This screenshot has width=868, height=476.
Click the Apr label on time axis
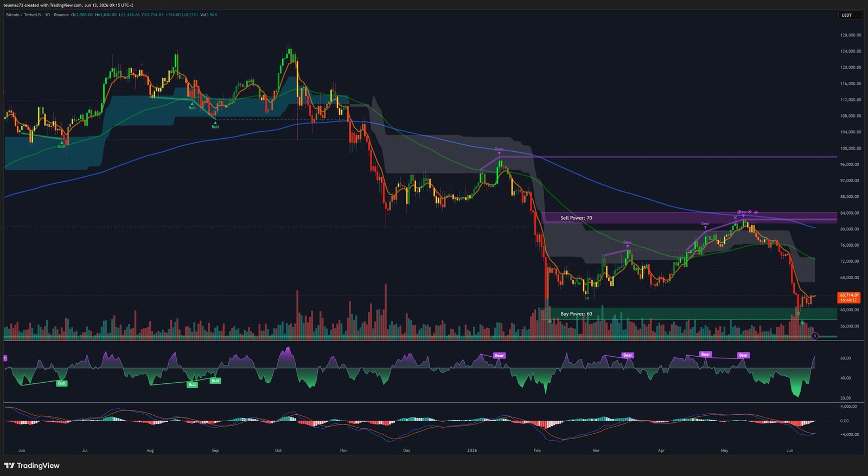[661, 451]
